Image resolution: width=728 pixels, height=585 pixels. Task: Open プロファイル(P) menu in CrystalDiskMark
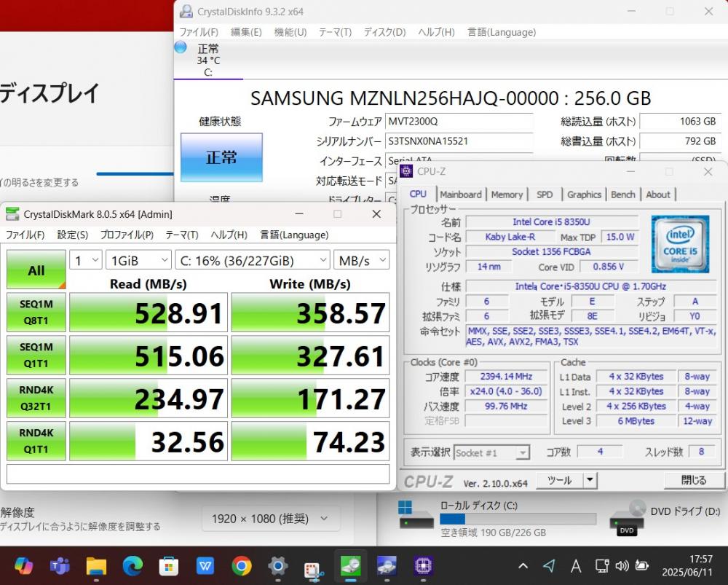point(127,235)
